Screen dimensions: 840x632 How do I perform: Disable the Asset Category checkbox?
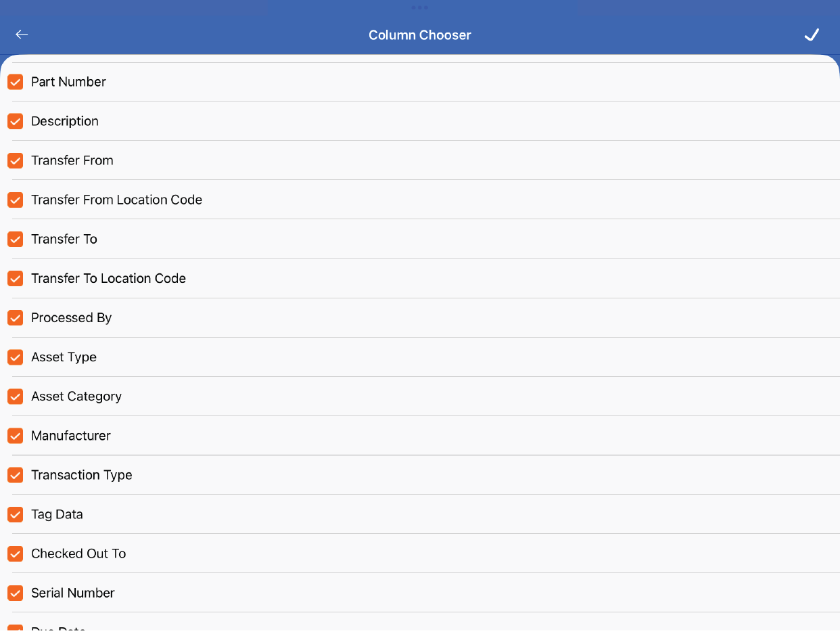click(x=15, y=396)
